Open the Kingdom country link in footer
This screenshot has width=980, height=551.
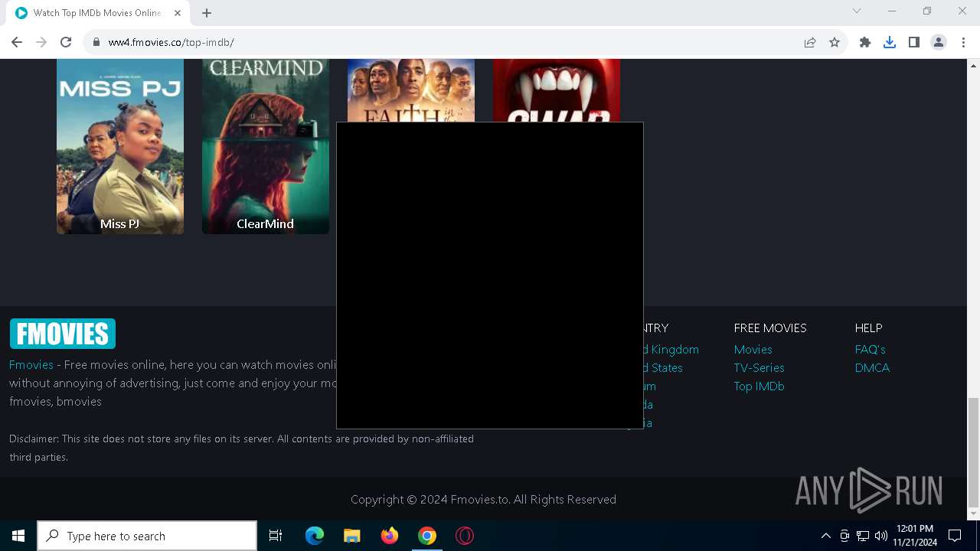point(671,350)
